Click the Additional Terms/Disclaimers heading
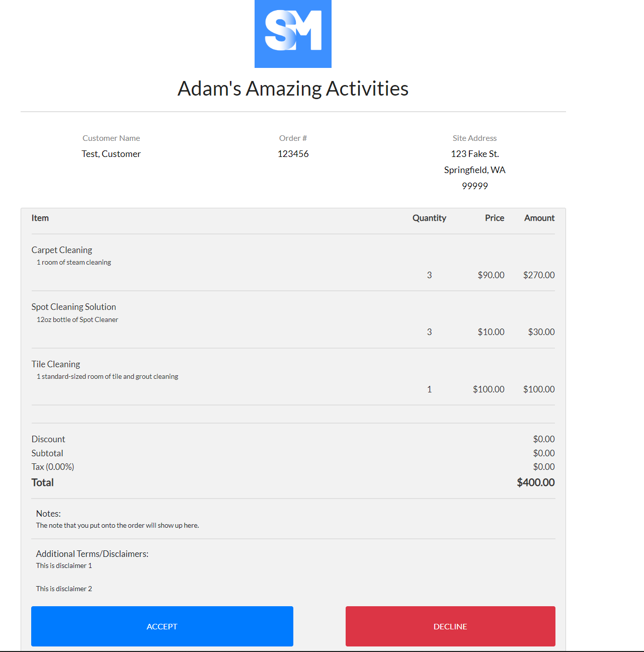Viewport: 644px width, 652px height. tap(92, 554)
